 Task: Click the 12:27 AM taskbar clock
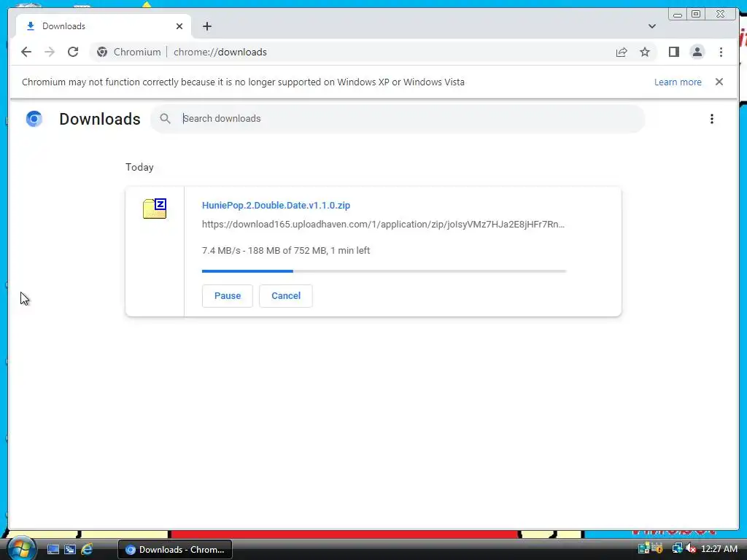719,549
